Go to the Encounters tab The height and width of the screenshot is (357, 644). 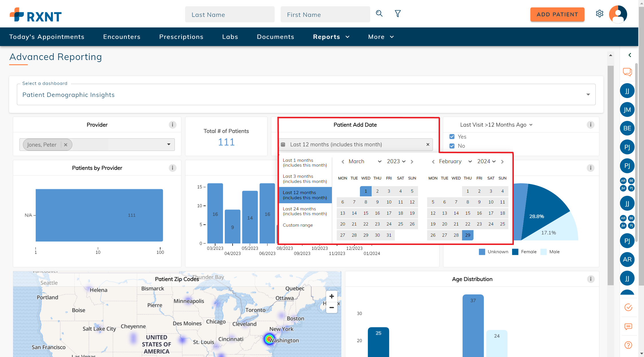coord(122,37)
